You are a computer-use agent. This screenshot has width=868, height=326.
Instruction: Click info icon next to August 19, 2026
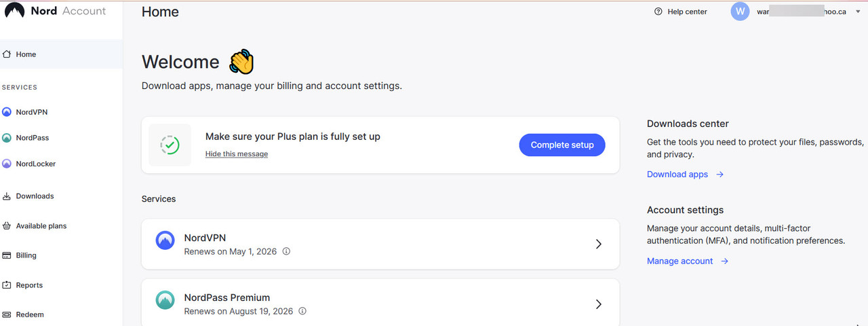pos(302,311)
